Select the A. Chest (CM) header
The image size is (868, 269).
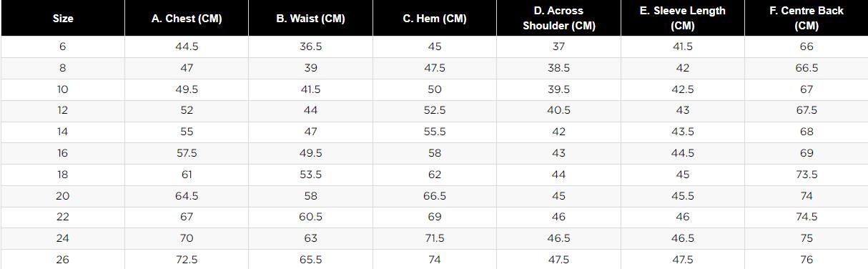[x=187, y=19]
